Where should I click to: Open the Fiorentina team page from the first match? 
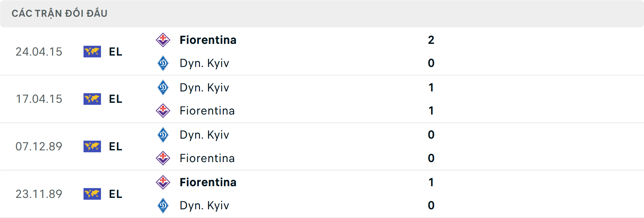208,40
